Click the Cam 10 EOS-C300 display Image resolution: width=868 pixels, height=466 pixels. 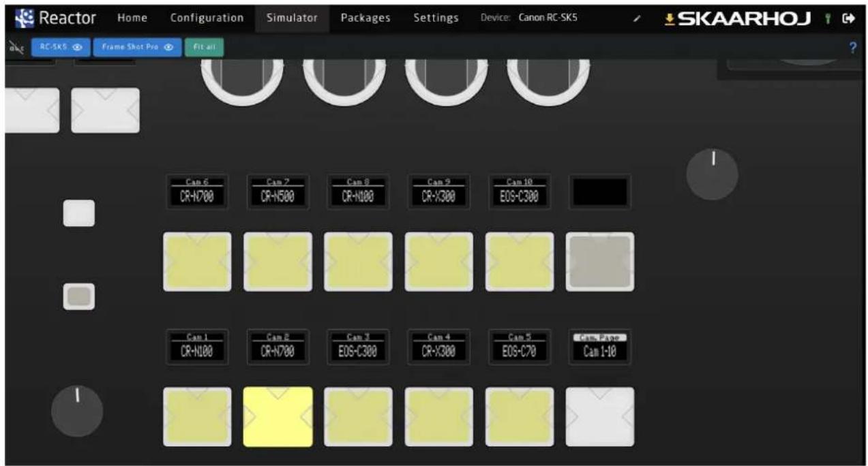point(520,192)
